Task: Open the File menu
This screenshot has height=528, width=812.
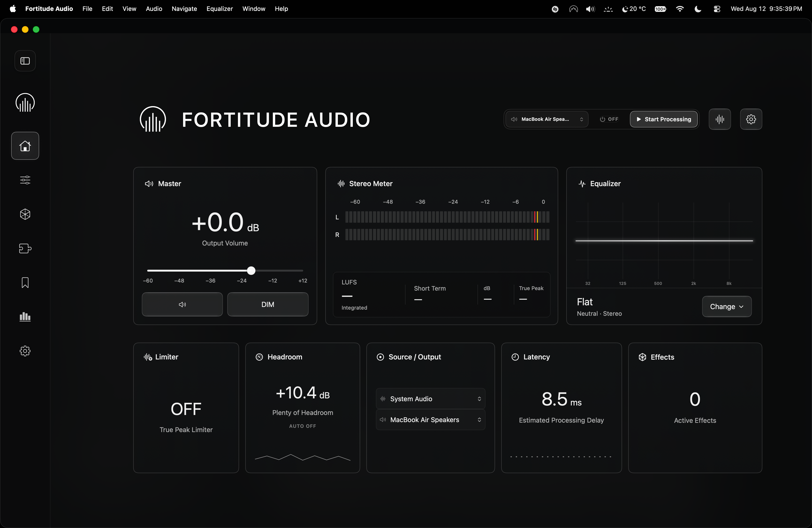Action: (x=87, y=9)
